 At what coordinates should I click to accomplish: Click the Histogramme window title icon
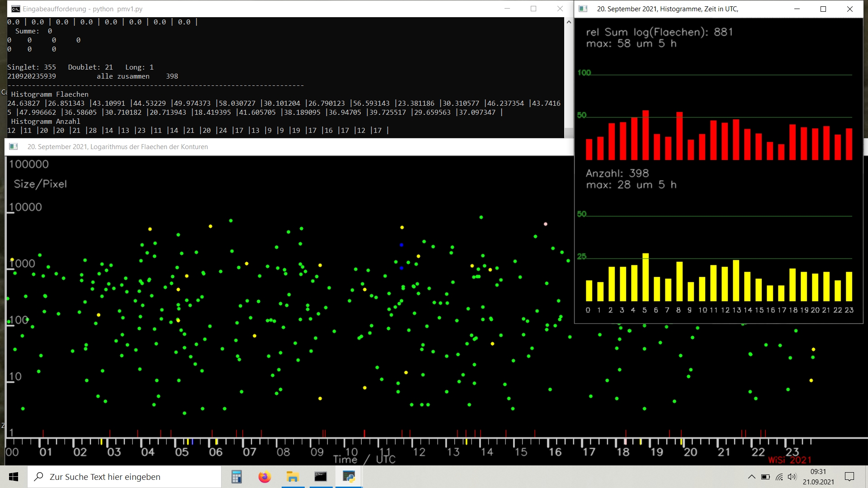tap(583, 9)
